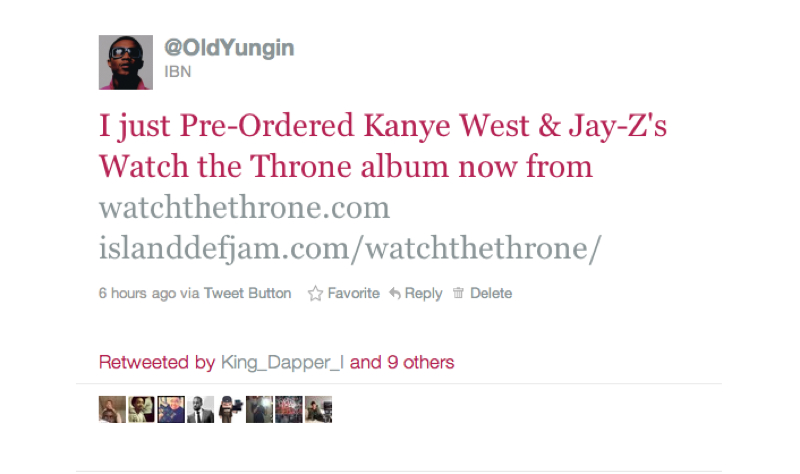Click the Reply text label
Screen dimensions: 800x474
coord(423,293)
